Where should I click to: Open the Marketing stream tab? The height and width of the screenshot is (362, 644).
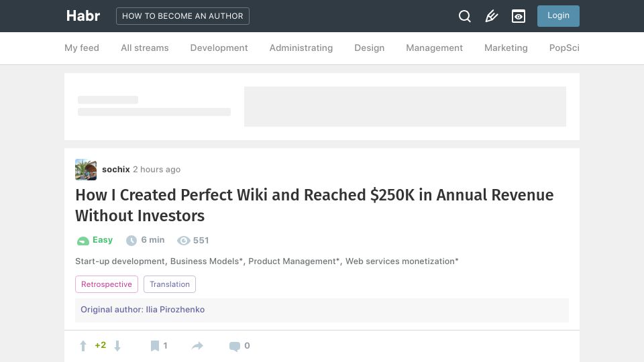506,48
